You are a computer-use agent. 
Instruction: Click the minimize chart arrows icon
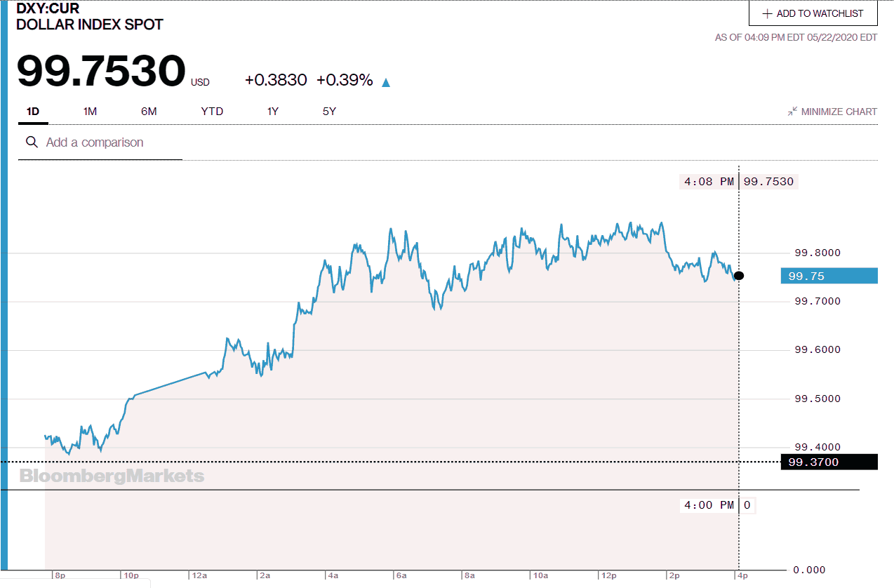tap(792, 112)
